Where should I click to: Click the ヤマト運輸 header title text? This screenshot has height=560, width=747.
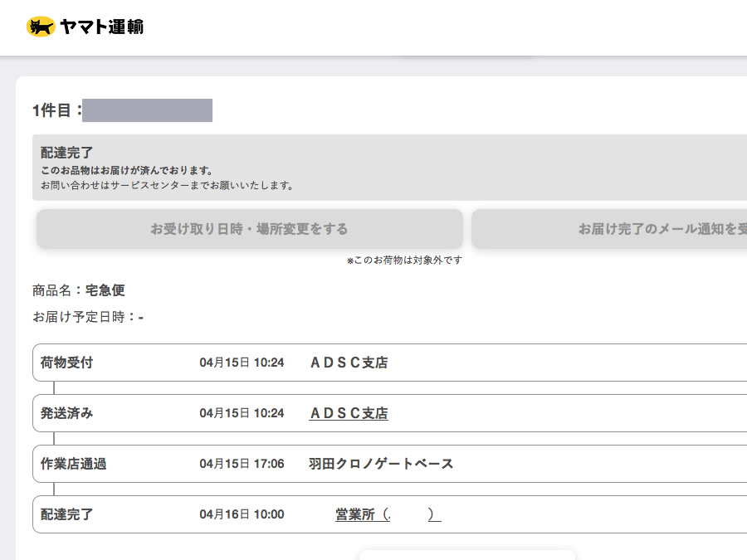(101, 27)
